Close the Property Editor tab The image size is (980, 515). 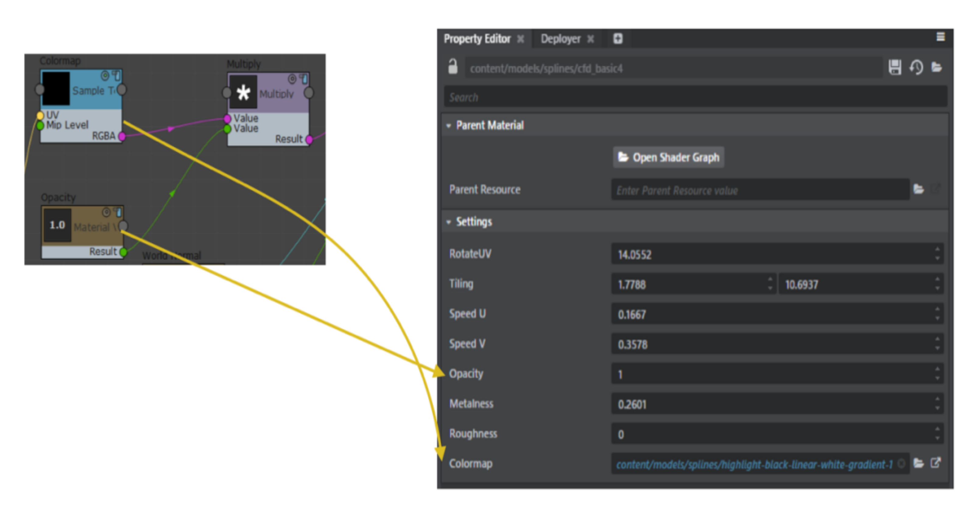(x=520, y=39)
